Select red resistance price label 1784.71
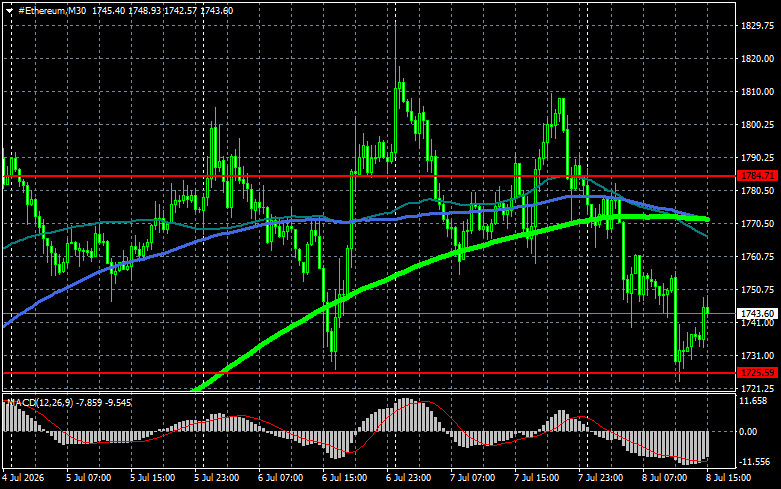This screenshot has height=489, width=781. [x=757, y=176]
